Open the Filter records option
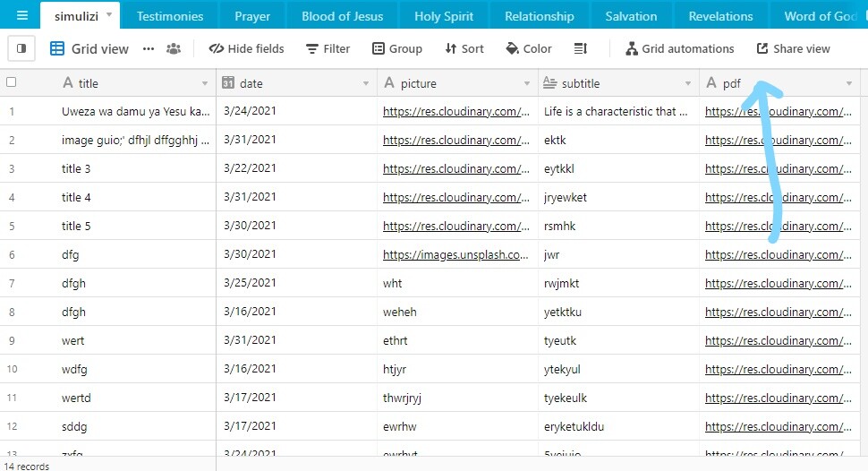This screenshot has width=868, height=471. click(x=328, y=48)
